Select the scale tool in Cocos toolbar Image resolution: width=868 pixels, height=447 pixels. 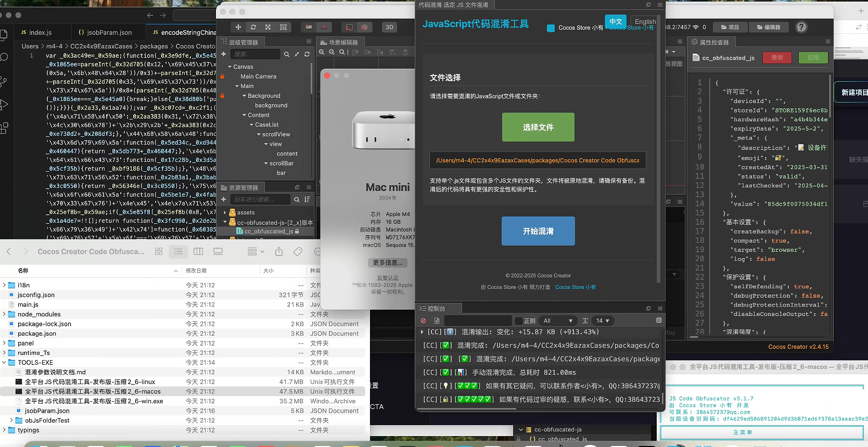pyautogui.click(x=268, y=27)
